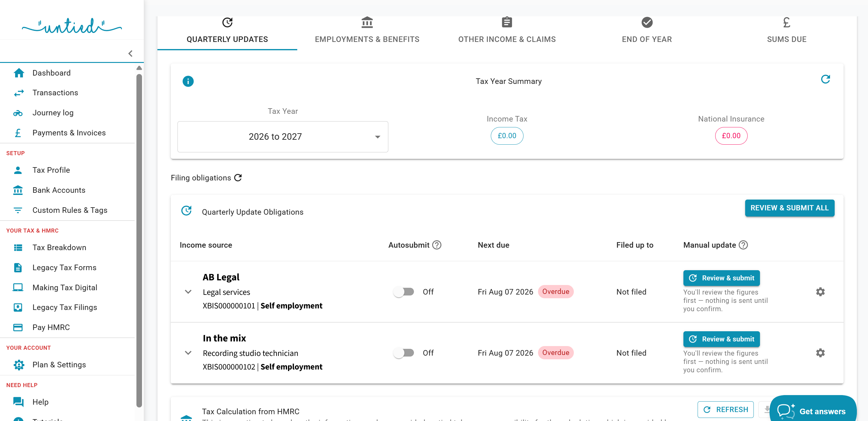Toggle Autosubmit for AB Legal
This screenshot has height=421, width=868.
(x=404, y=292)
